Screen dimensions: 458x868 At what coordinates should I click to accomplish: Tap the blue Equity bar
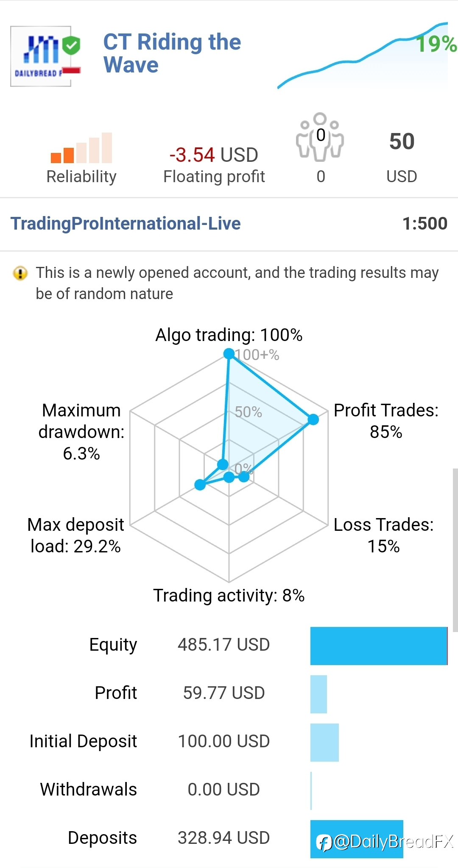379,646
